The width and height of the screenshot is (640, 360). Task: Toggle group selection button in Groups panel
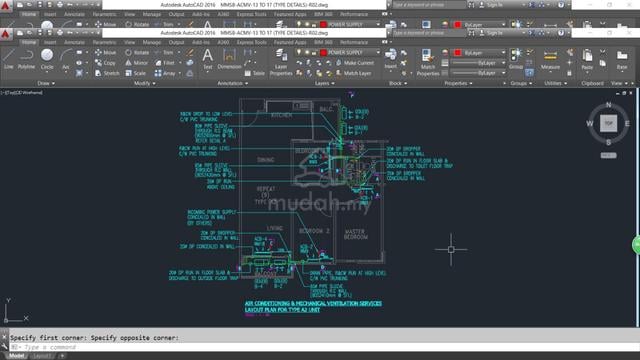[x=529, y=73]
